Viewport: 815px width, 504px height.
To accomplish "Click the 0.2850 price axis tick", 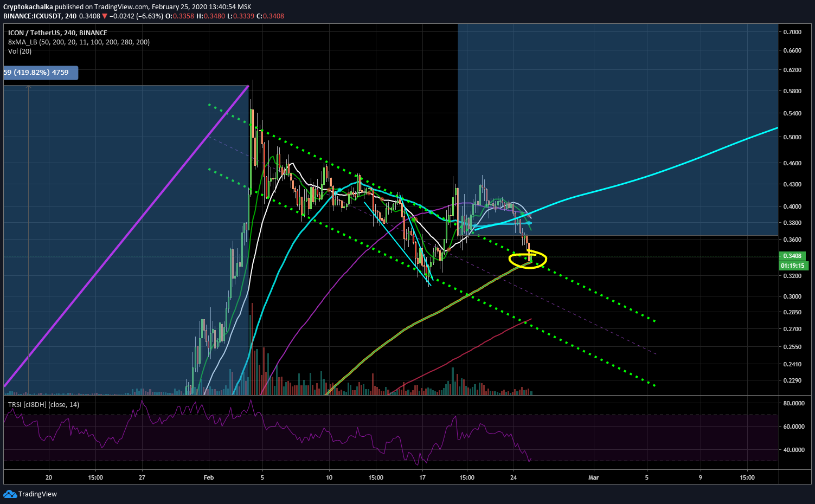I will (x=792, y=312).
